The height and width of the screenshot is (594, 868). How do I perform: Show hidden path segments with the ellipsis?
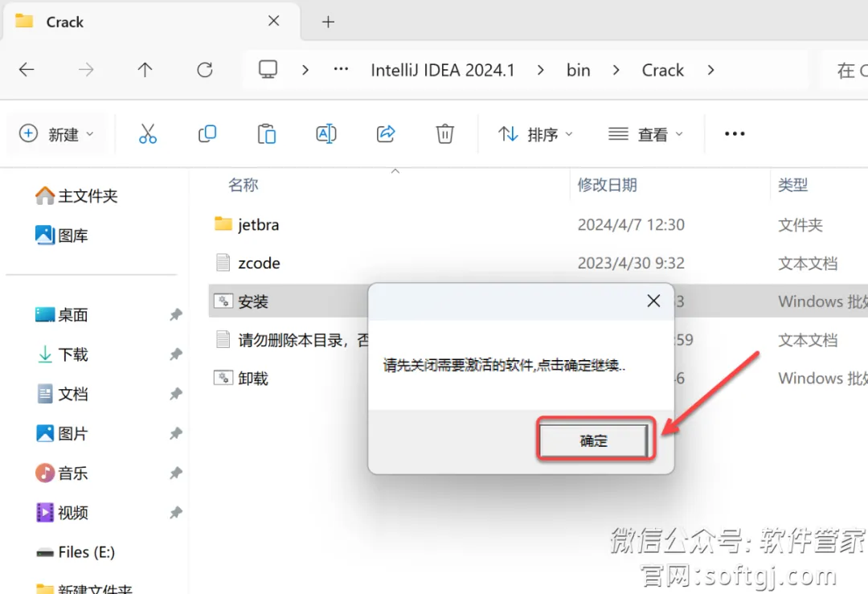pyautogui.click(x=341, y=69)
